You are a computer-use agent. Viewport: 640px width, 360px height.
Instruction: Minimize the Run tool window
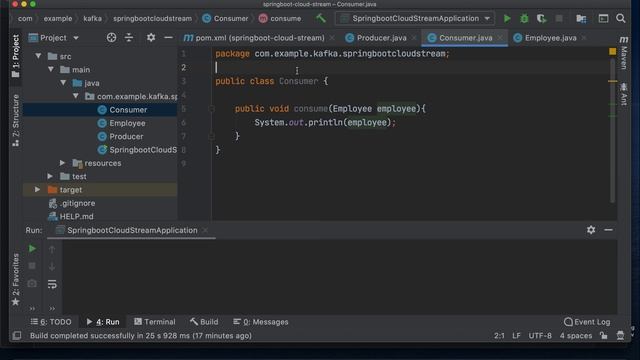(608, 230)
